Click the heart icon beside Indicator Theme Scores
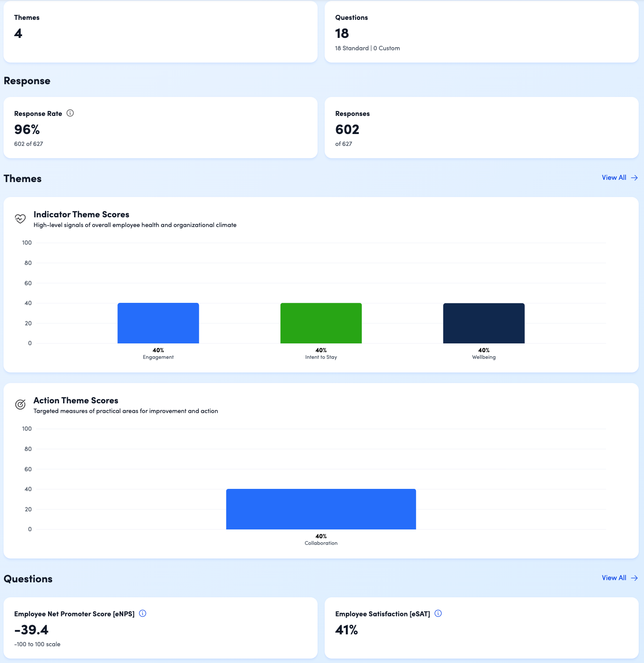Viewport: 644px width, 663px height. [x=20, y=218]
